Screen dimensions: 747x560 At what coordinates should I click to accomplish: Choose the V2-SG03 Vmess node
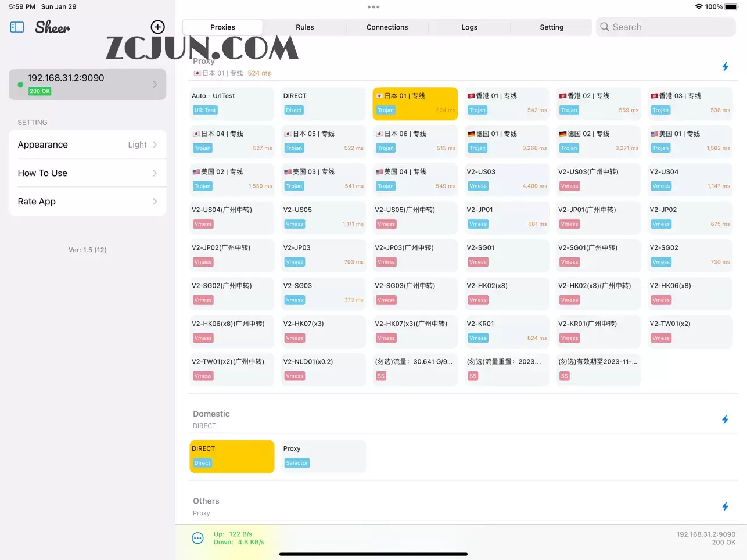pyautogui.click(x=323, y=293)
